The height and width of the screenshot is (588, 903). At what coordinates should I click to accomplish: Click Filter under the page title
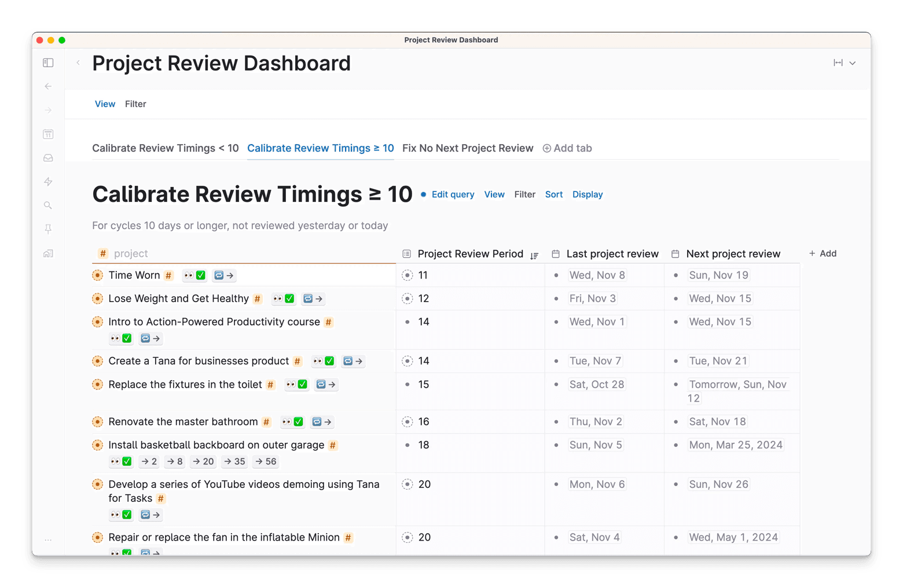pyautogui.click(x=135, y=104)
